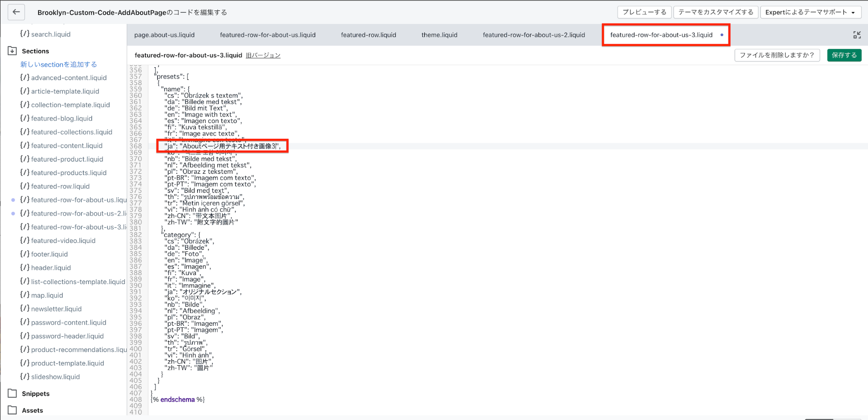The width and height of the screenshot is (868, 420).
Task: Switch to page.about-us.liquid tab
Action: point(164,35)
